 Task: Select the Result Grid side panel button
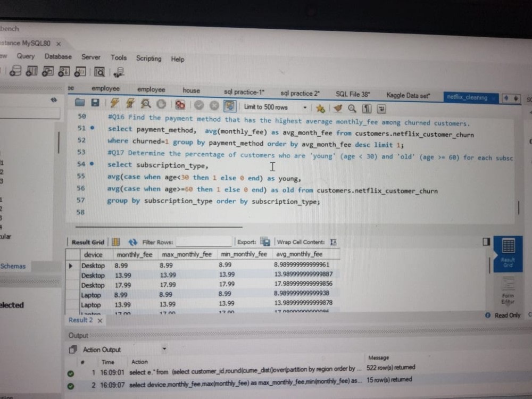508,254
